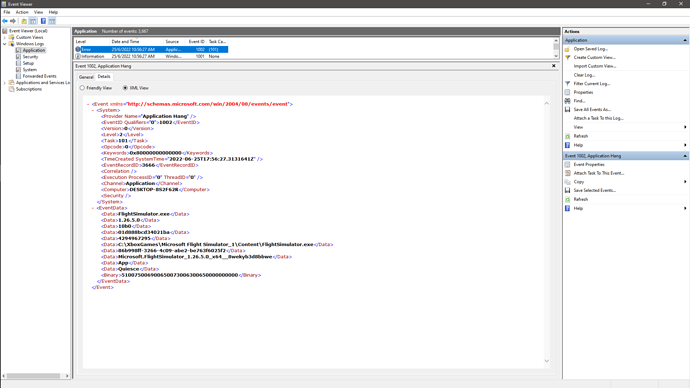
Task: Close the Event 1002 preview pane
Action: tap(554, 66)
